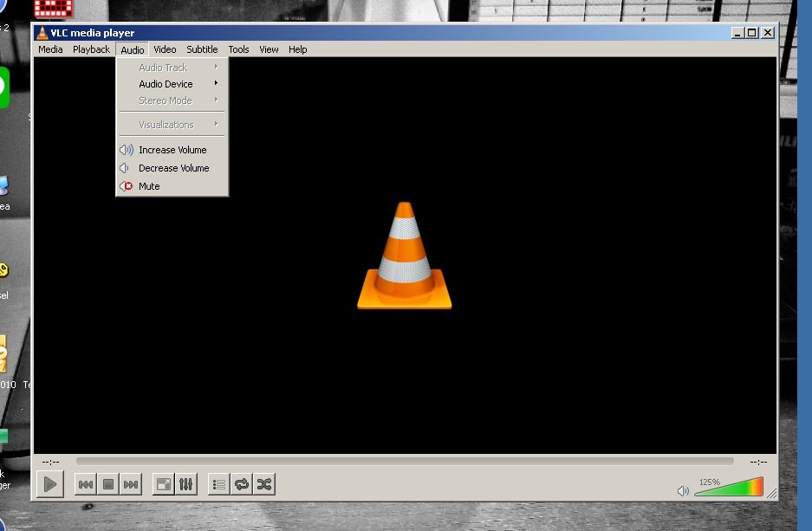Skip to previous media track
Image resolution: width=812 pixels, height=531 pixels.
[86, 484]
